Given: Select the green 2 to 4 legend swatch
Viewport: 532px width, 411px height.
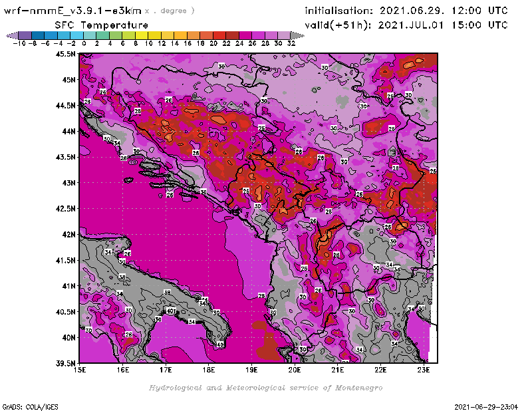Looking at the screenshot, I should (103, 35).
